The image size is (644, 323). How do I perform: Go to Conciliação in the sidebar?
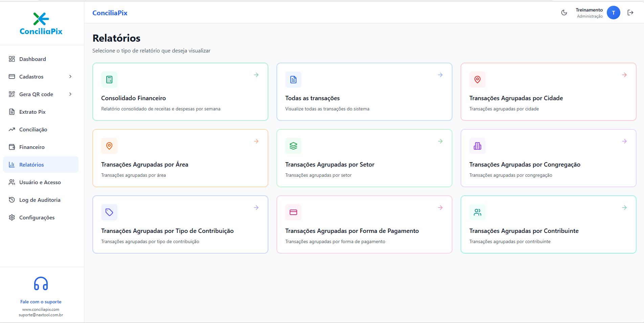click(33, 129)
